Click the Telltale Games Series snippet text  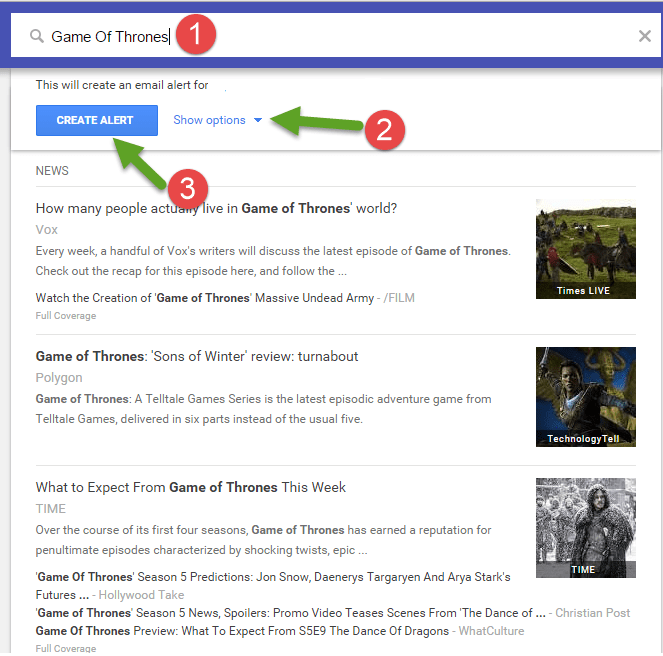pos(263,409)
